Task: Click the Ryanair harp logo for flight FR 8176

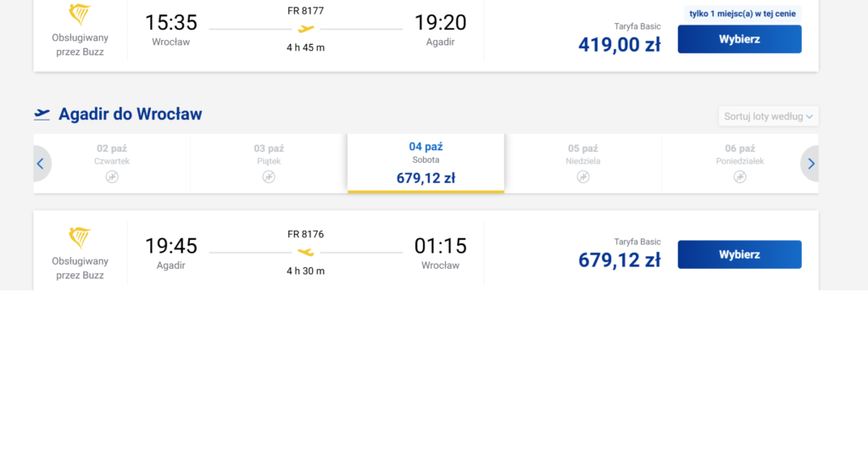Action: coord(80,237)
